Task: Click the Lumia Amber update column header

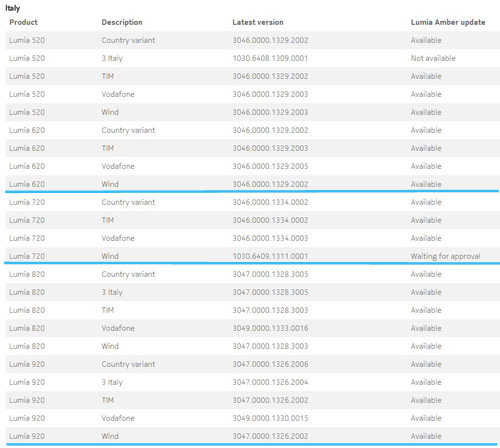Action: 448,22
